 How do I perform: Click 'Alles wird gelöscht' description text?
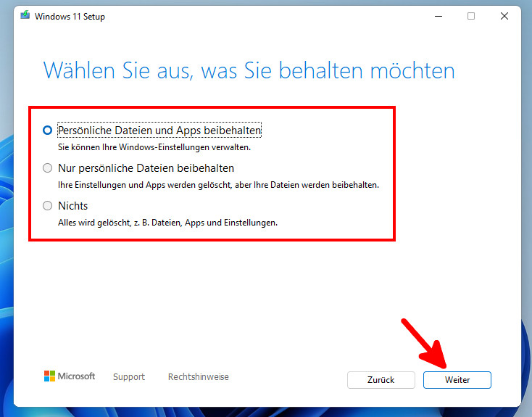click(167, 223)
